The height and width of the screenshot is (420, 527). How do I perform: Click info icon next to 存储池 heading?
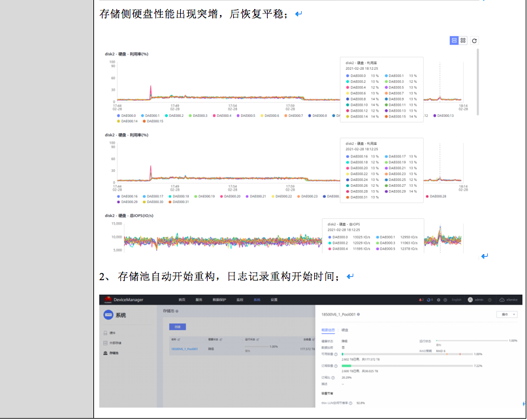click(177, 311)
